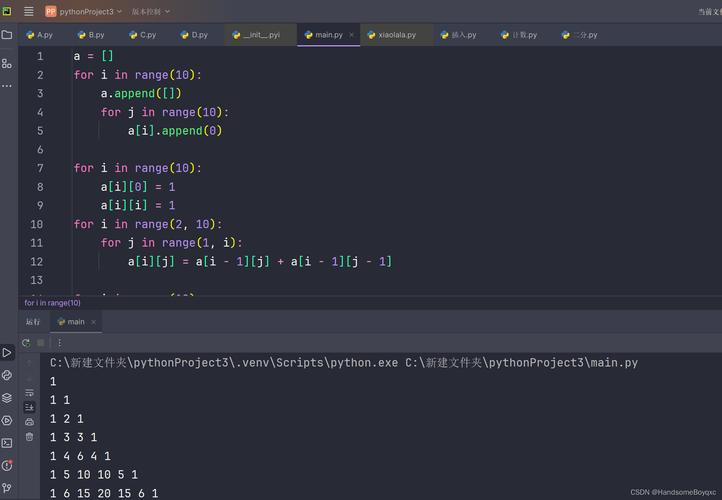Switch to the D.py tab
722x500 pixels.
pyautogui.click(x=194, y=35)
